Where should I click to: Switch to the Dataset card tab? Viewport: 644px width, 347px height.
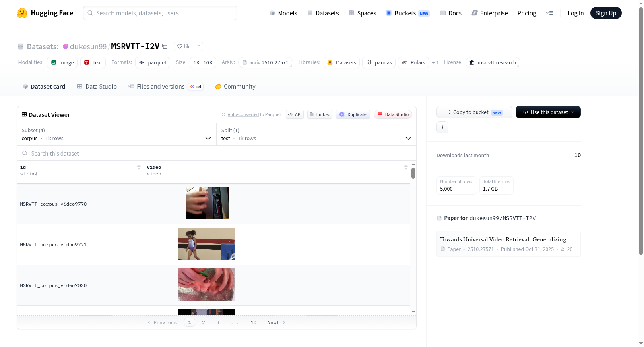tap(44, 87)
